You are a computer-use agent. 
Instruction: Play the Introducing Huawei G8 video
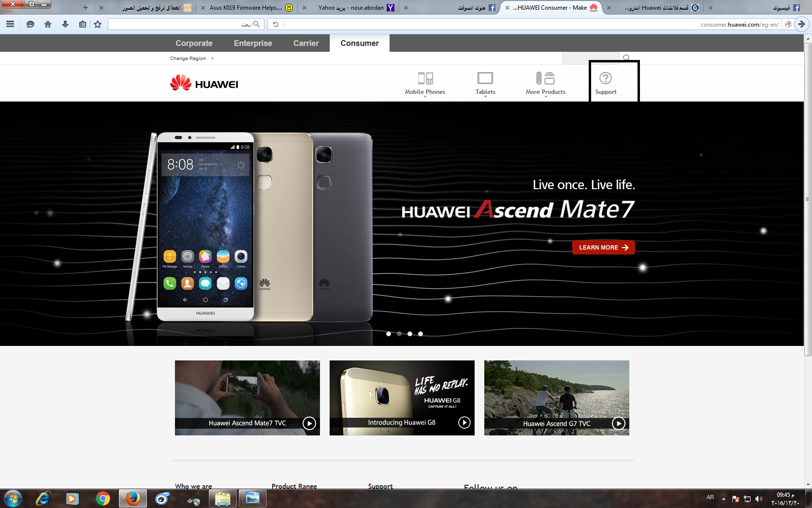464,422
